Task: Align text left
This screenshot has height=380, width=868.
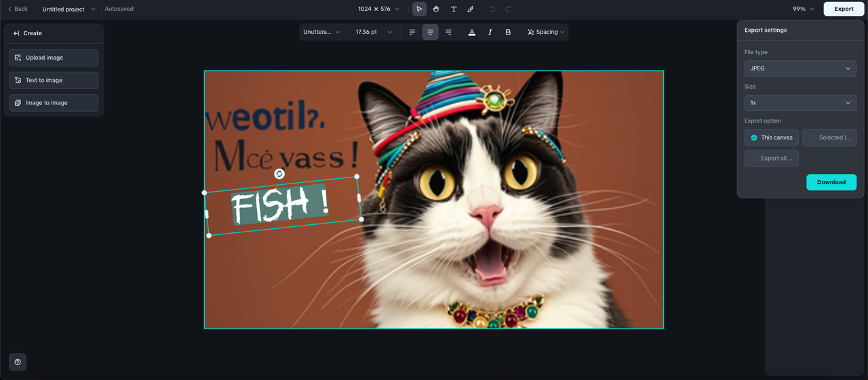Action: point(412,32)
